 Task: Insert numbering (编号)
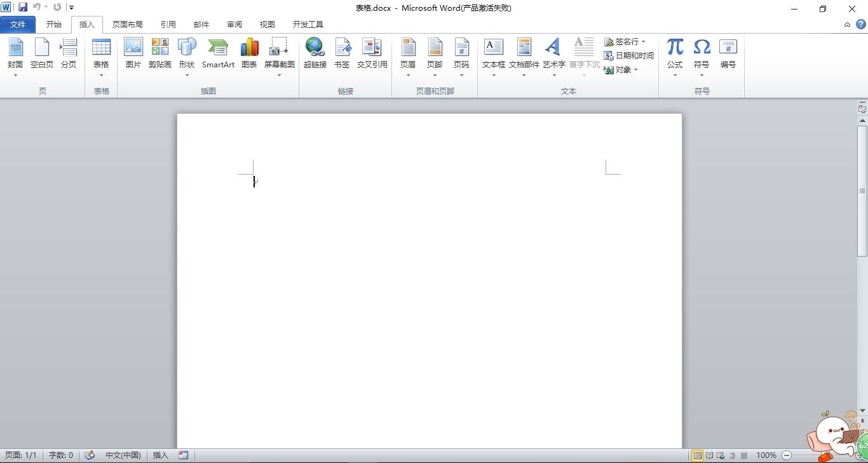[728, 53]
